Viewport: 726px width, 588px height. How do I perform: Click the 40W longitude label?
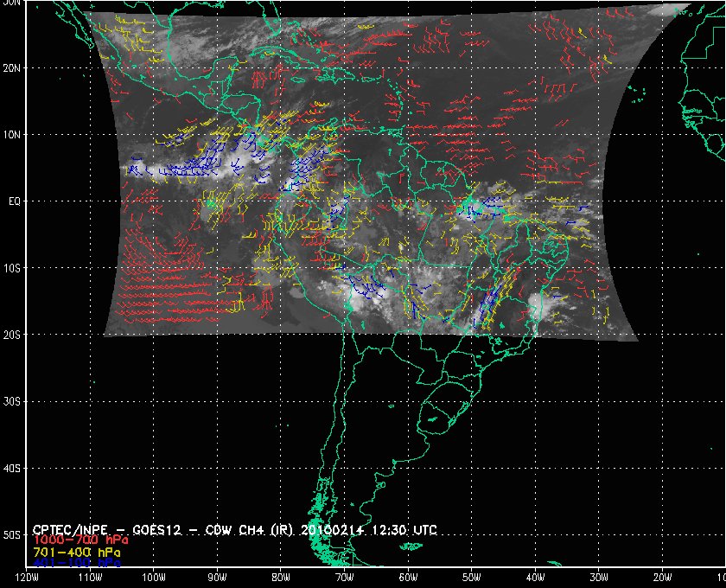[535, 577]
